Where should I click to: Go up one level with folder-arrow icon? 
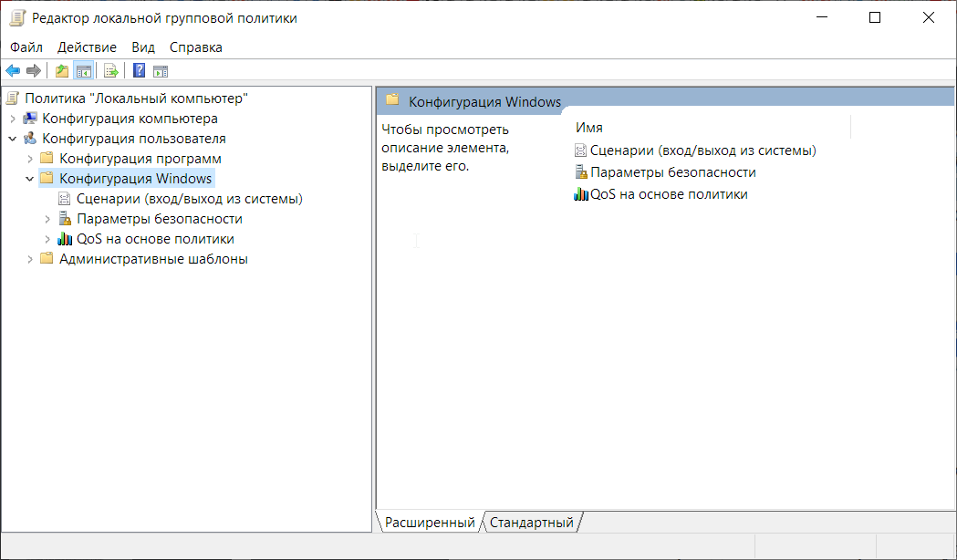coord(62,71)
